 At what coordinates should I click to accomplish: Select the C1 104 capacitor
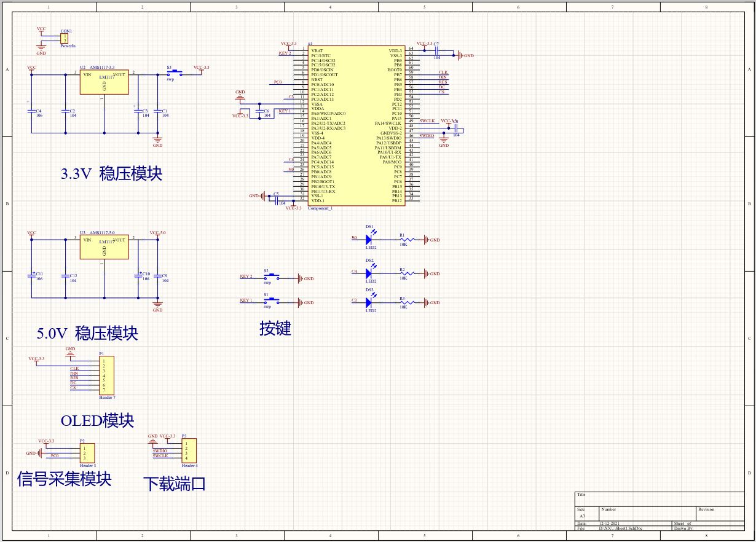point(157,111)
